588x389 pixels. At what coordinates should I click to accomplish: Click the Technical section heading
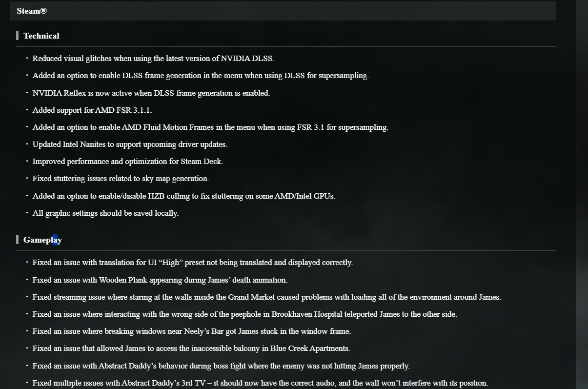[41, 36]
